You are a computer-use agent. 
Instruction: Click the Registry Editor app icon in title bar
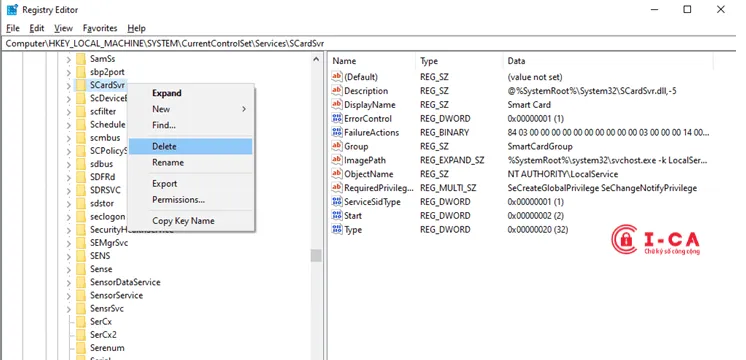12,10
